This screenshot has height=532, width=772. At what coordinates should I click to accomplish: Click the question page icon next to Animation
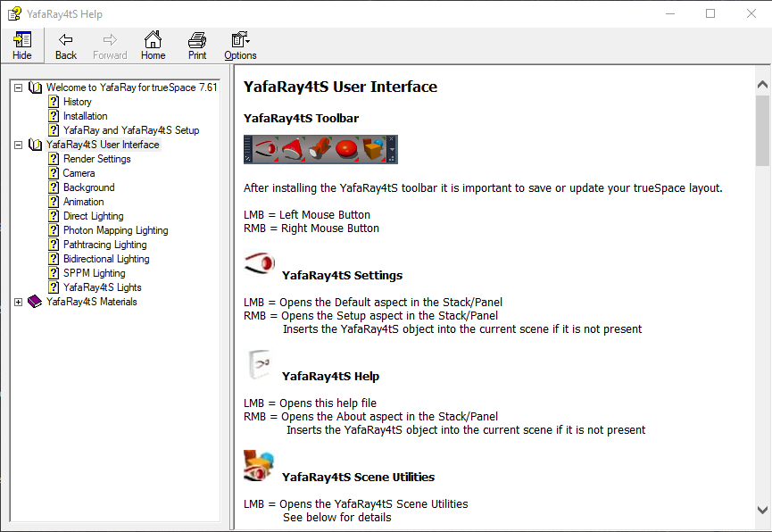click(54, 202)
